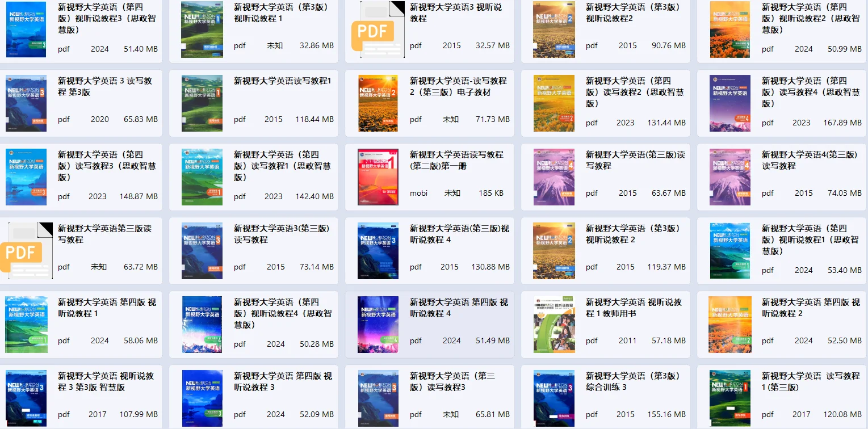Open the title 新视野大学英语（第三版）读写教程3

coord(452,381)
